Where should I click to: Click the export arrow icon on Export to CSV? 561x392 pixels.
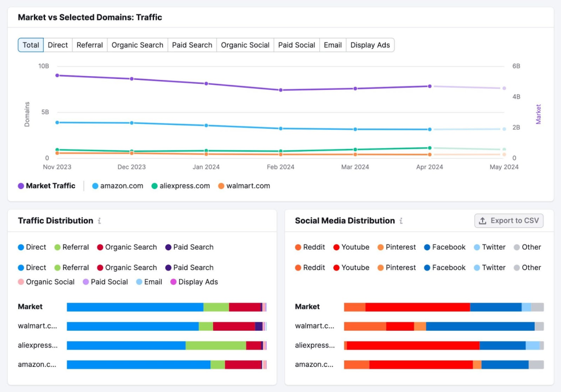coord(483,221)
